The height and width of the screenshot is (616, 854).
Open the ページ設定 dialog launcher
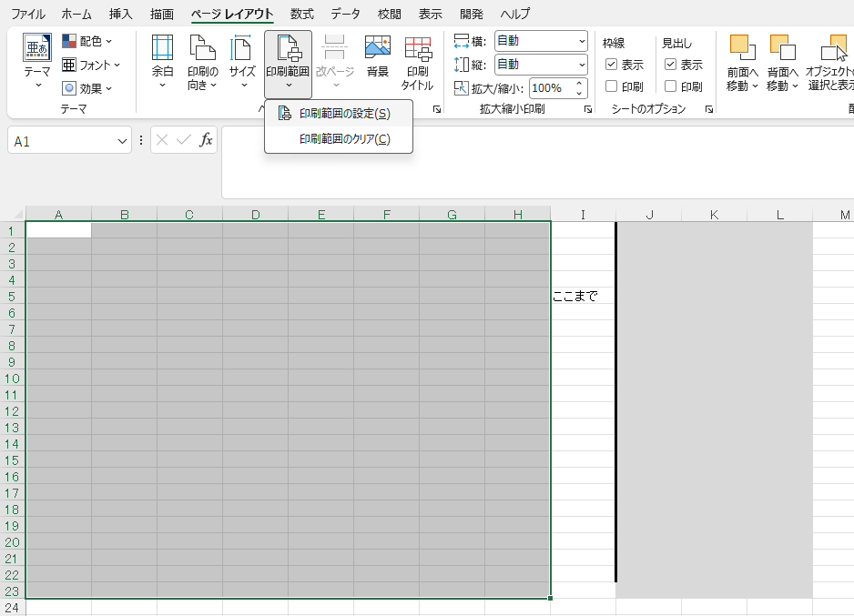pyautogui.click(x=437, y=109)
